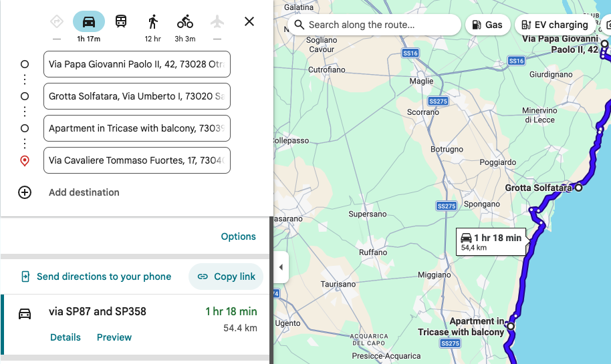Edit the Via Cavaliere Tommaso Fuortes destination
This screenshot has height=364, width=611.
tap(137, 160)
